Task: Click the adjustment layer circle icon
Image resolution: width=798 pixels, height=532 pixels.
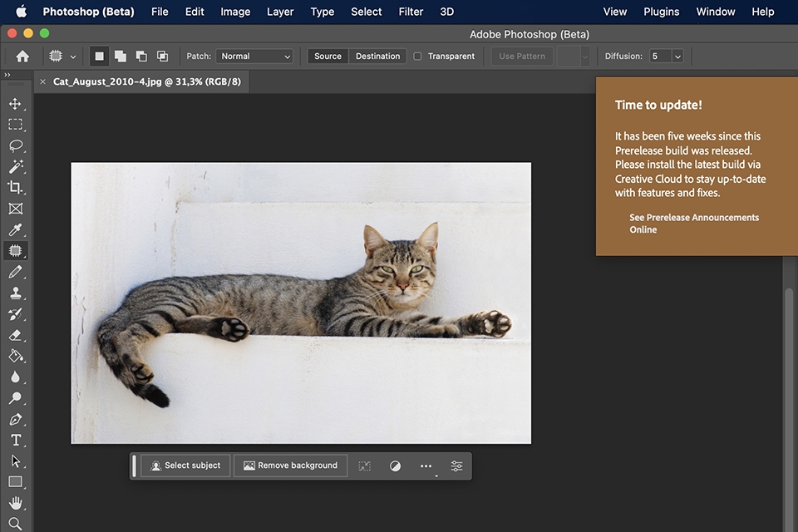Action: 395,465
